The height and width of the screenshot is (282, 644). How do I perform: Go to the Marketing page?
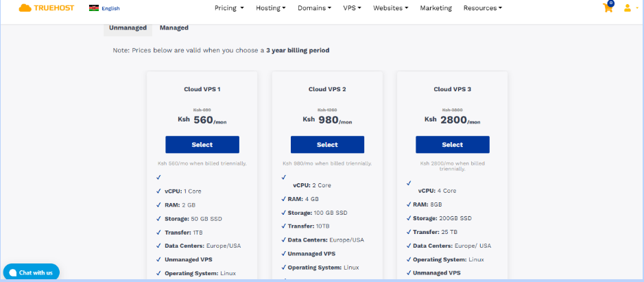(x=436, y=8)
